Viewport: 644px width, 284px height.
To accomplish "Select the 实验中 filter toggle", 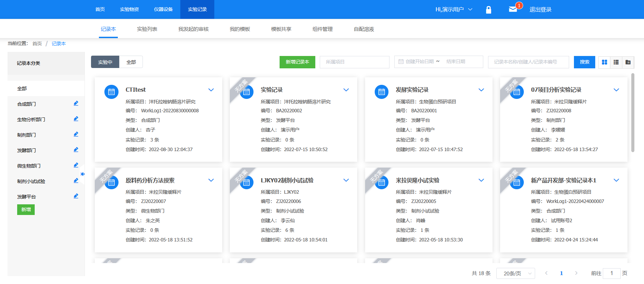I will tap(105, 62).
